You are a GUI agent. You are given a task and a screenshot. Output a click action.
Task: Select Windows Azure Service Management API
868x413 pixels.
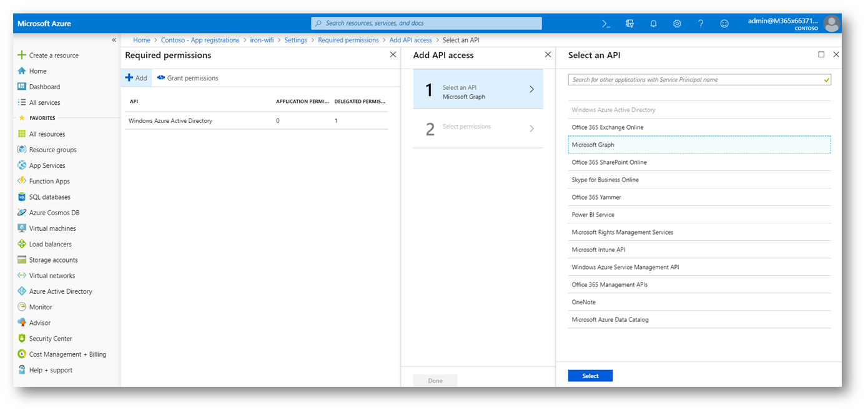point(699,267)
